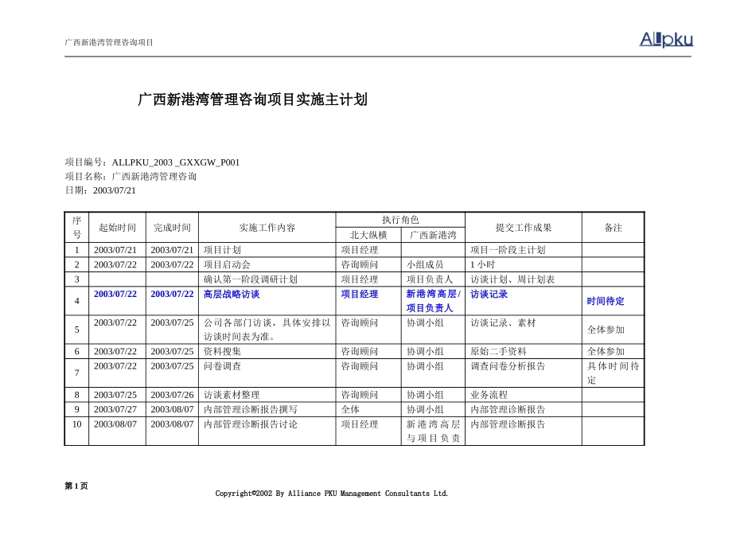Screen dimensions: 756x535
Task: Click blue 新港湾高层/项目负责人 cell
Action: pos(433,301)
